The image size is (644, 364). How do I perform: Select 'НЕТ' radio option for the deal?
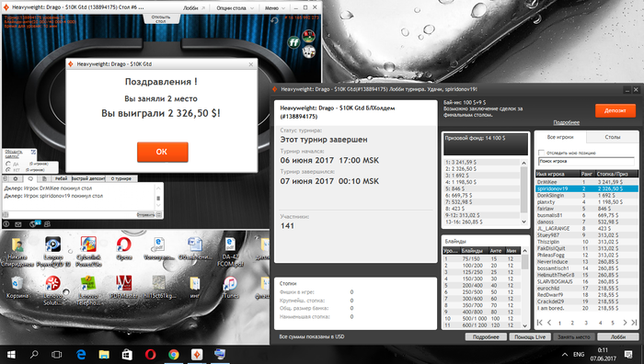click(x=8, y=169)
